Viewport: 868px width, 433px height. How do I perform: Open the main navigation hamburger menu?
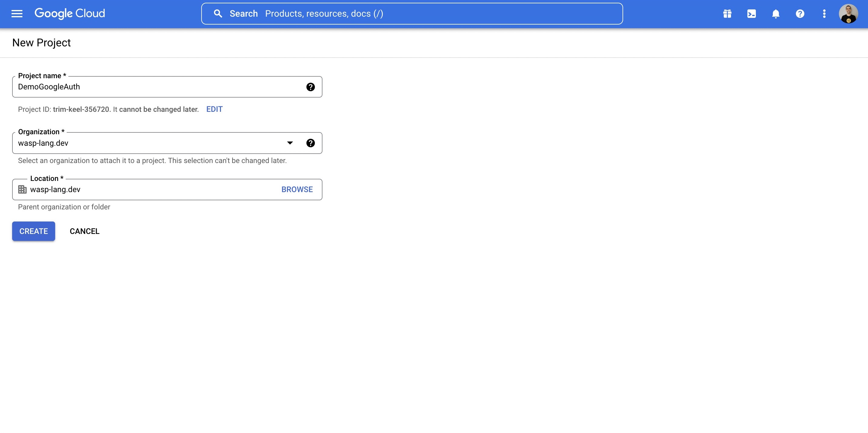click(x=16, y=14)
